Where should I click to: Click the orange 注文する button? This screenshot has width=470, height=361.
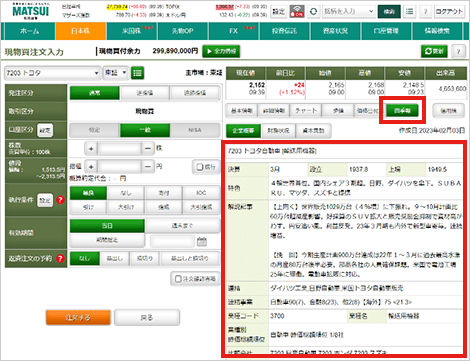click(78, 317)
